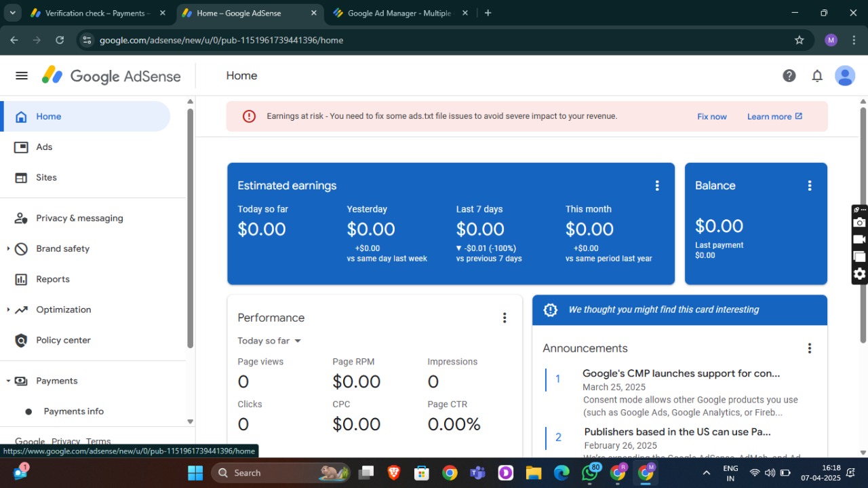
Task: Bookmark this page with the star icon
Action: pos(800,40)
